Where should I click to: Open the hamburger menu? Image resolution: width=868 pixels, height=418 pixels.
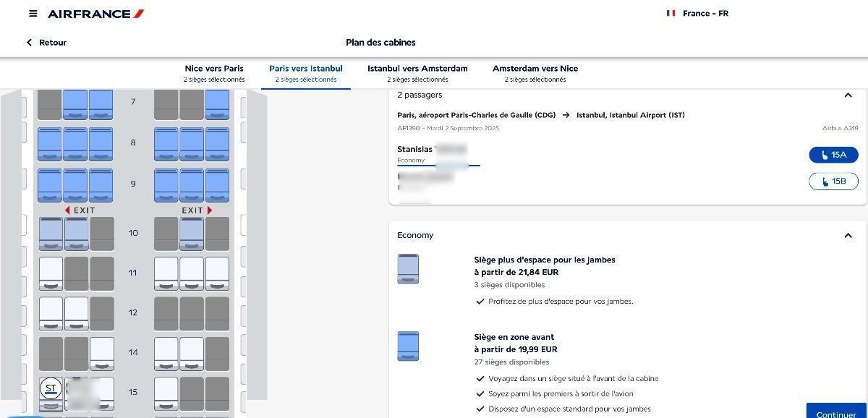point(33,14)
